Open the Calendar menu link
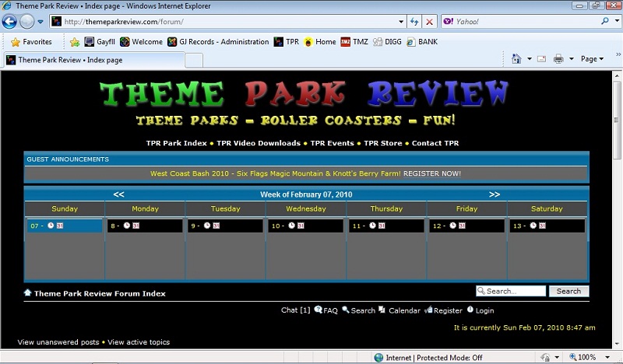 point(399,310)
